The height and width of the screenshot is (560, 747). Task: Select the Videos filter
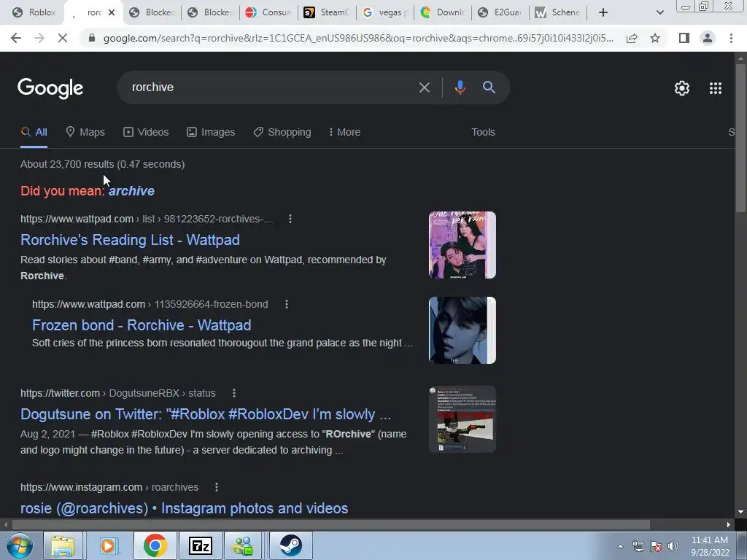coord(146,132)
